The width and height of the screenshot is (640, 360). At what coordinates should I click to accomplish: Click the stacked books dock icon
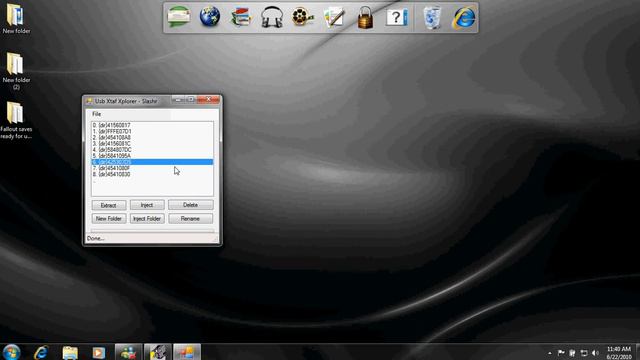(241, 17)
